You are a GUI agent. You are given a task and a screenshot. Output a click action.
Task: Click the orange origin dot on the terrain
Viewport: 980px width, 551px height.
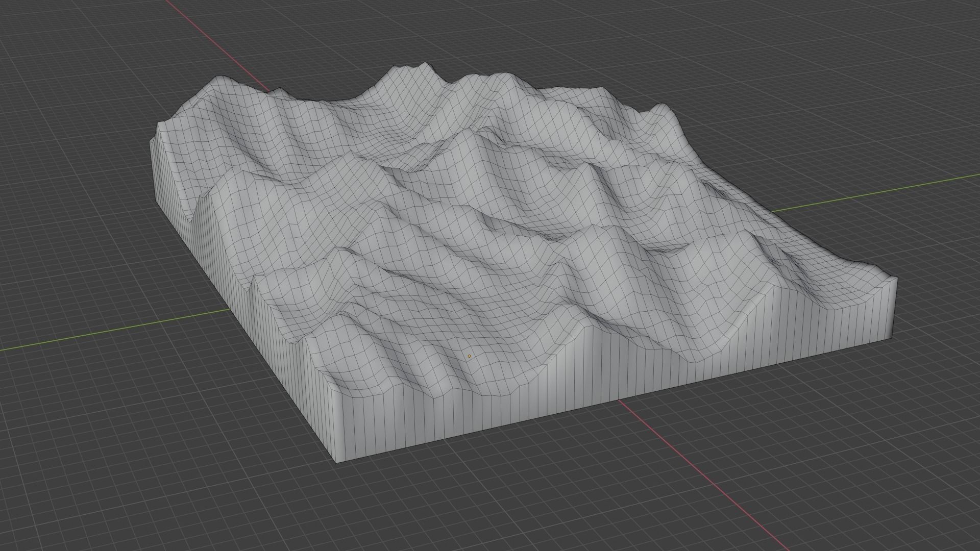[469, 356]
